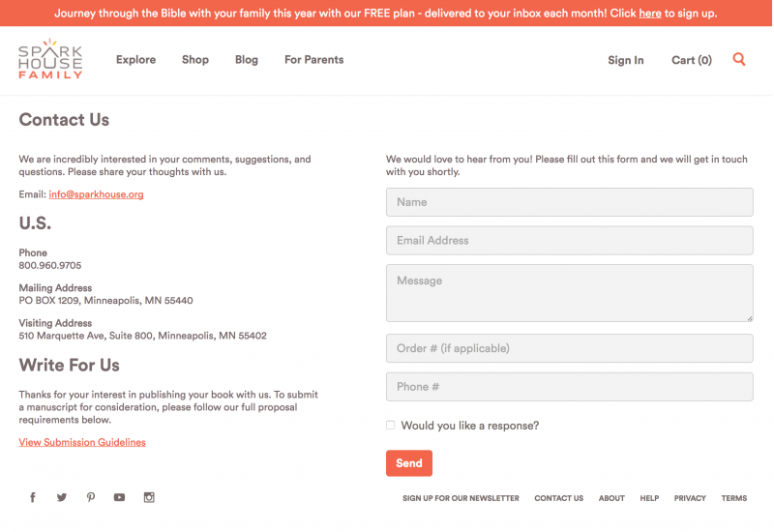Check the 'Would you like a response?' box

coord(391,425)
